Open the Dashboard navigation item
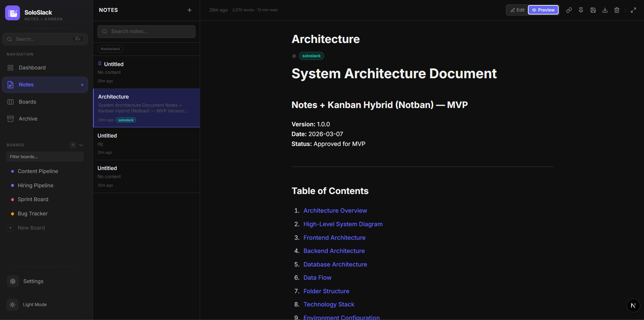The image size is (644, 320). click(x=32, y=68)
